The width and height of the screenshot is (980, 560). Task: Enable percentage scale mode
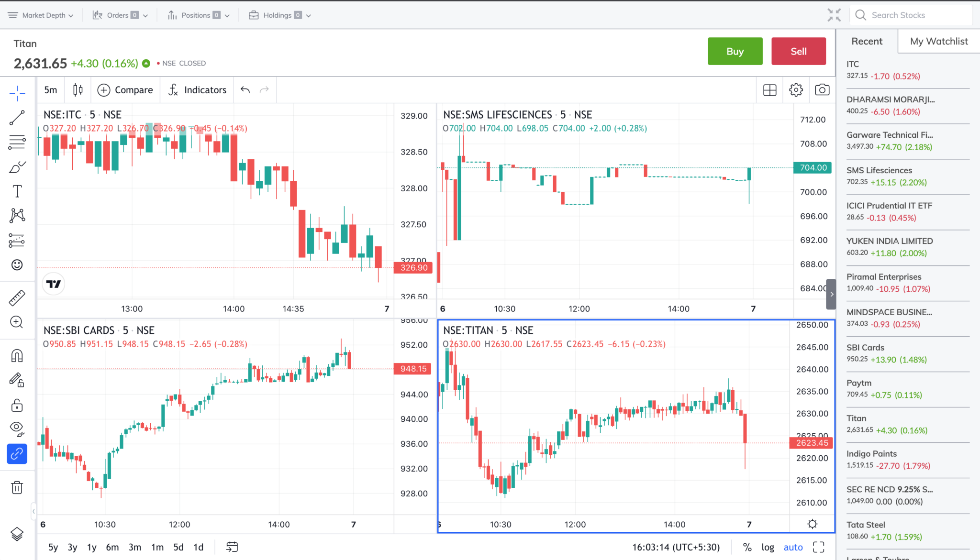pyautogui.click(x=747, y=547)
